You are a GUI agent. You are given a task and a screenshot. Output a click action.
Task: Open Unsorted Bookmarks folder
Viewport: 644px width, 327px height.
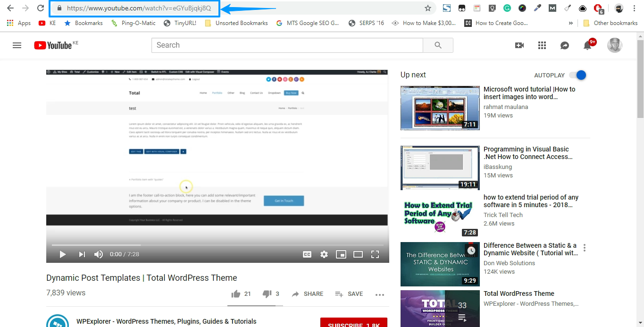236,23
